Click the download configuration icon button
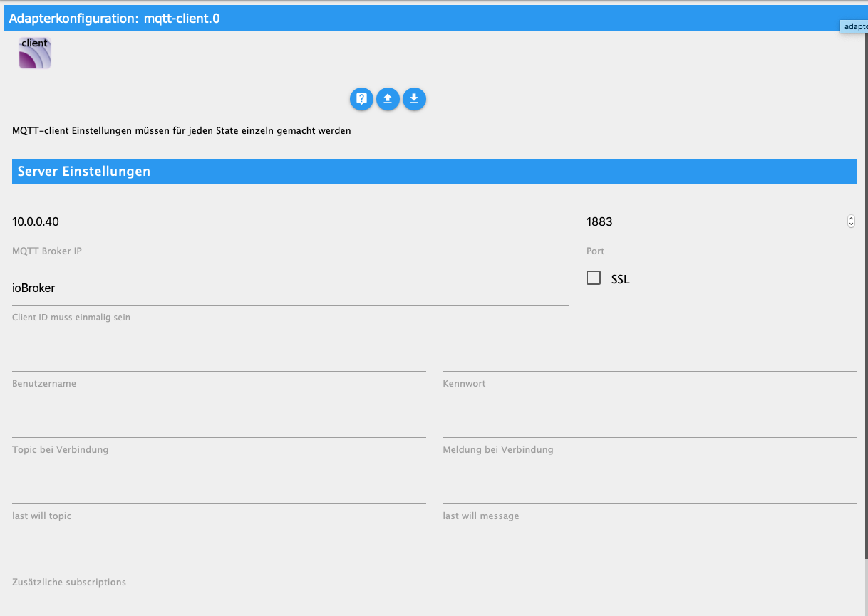The image size is (868, 616). (414, 99)
